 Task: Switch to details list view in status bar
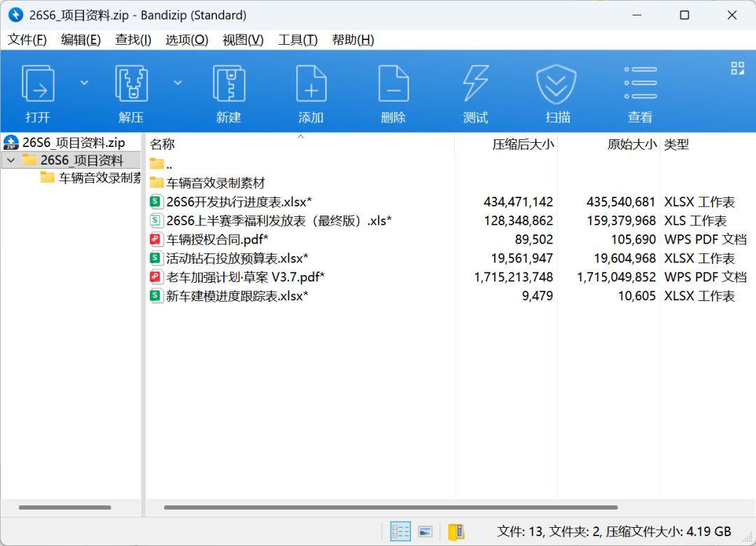400,531
